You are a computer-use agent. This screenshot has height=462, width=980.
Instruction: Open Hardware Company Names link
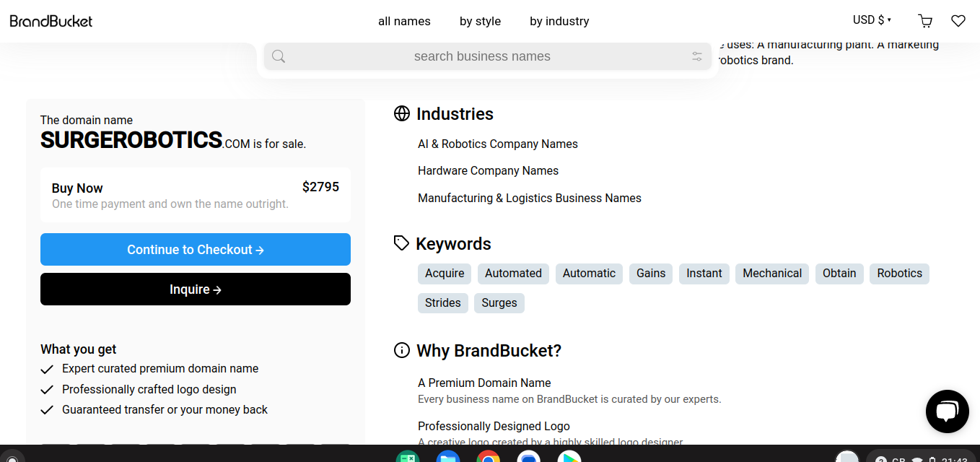(488, 170)
